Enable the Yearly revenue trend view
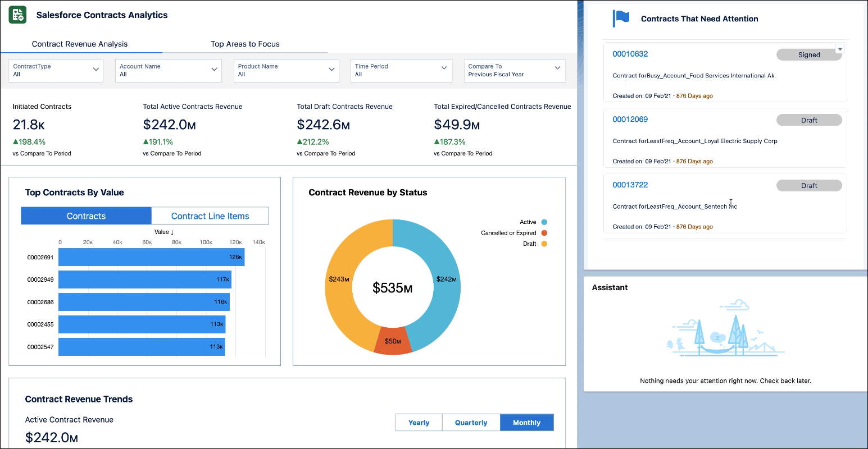Viewport: 868px width, 449px height. pyautogui.click(x=419, y=422)
